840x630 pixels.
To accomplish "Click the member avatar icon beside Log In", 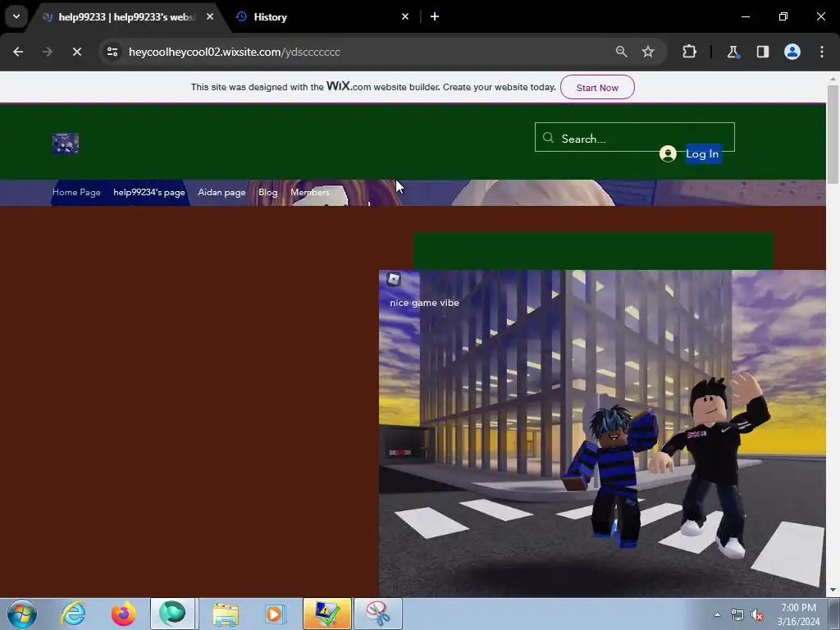I will point(668,153).
